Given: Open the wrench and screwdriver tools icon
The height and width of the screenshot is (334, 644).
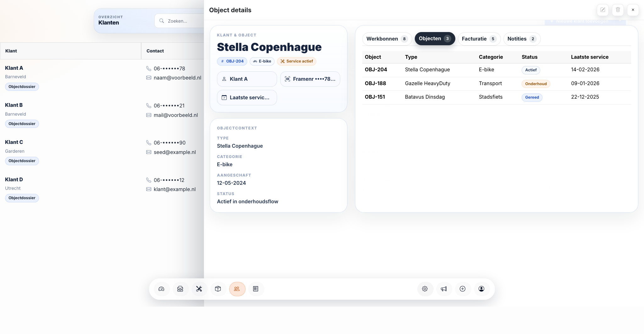Looking at the screenshot, I should click(x=199, y=289).
